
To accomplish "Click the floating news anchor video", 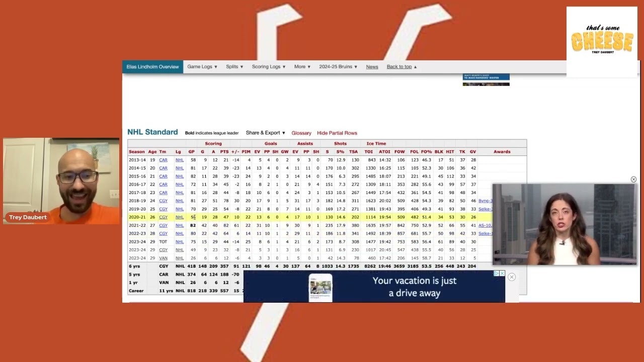I will coord(565,224).
